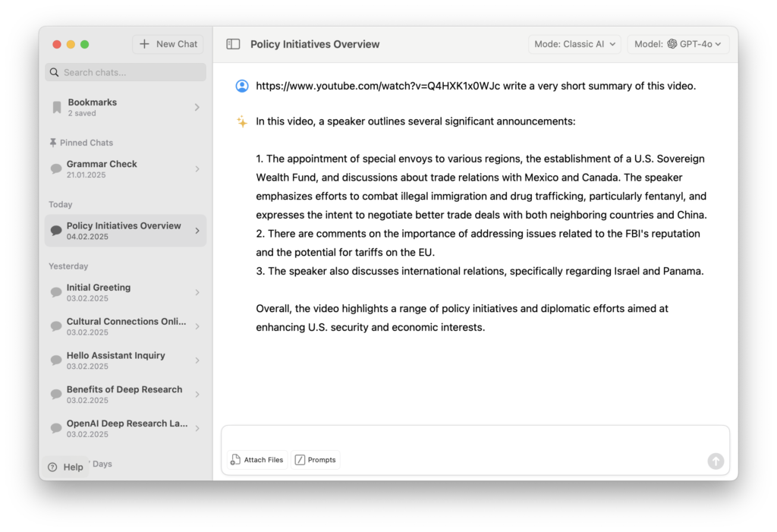Click the pin icon beside Pinned Chats

point(53,143)
